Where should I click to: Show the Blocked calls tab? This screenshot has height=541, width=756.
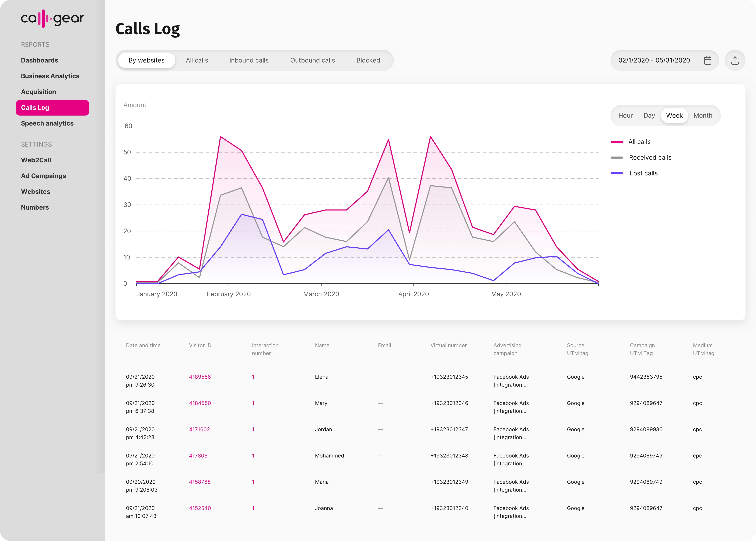coord(368,60)
